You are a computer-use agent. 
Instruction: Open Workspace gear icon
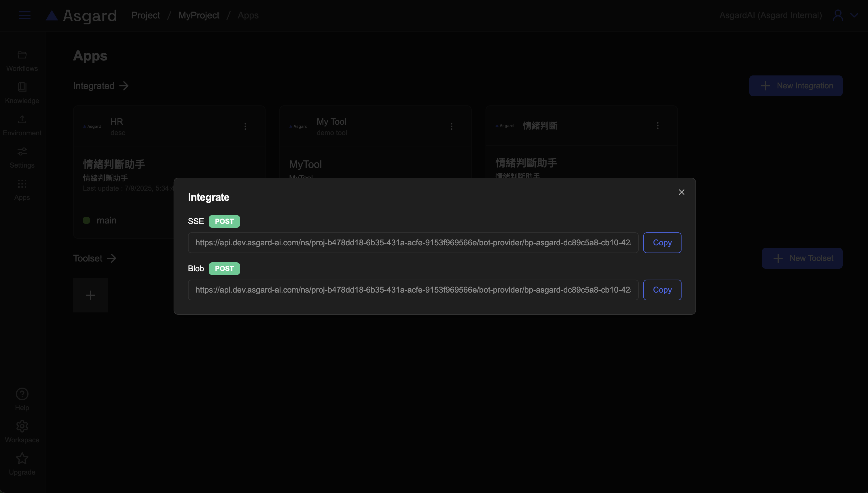[x=22, y=426]
